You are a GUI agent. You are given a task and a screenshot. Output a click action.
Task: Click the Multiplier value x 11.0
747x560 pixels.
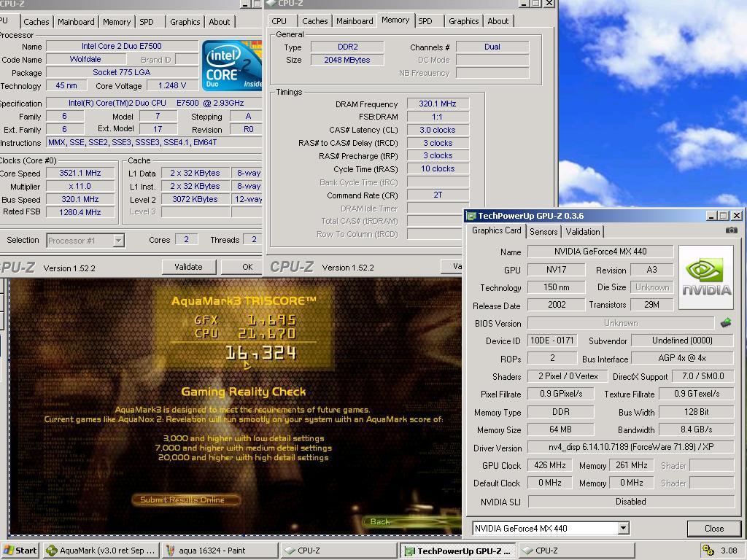pos(80,187)
